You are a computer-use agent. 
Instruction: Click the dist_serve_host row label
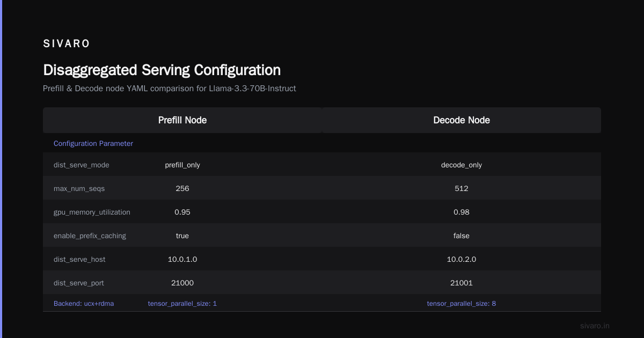pyautogui.click(x=79, y=260)
